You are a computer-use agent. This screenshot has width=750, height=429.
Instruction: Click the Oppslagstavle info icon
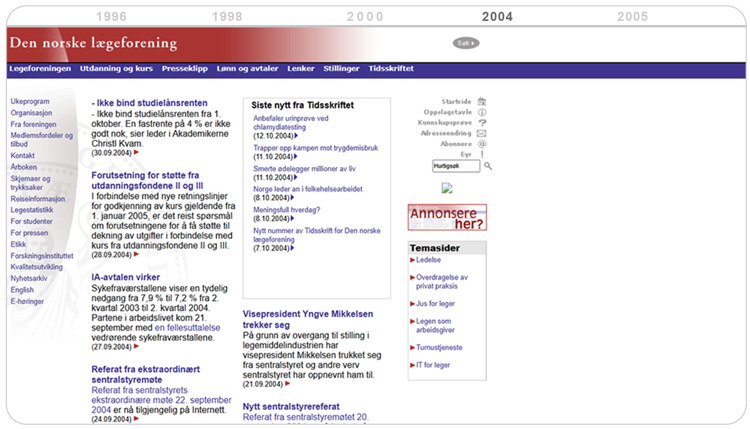click(x=482, y=112)
